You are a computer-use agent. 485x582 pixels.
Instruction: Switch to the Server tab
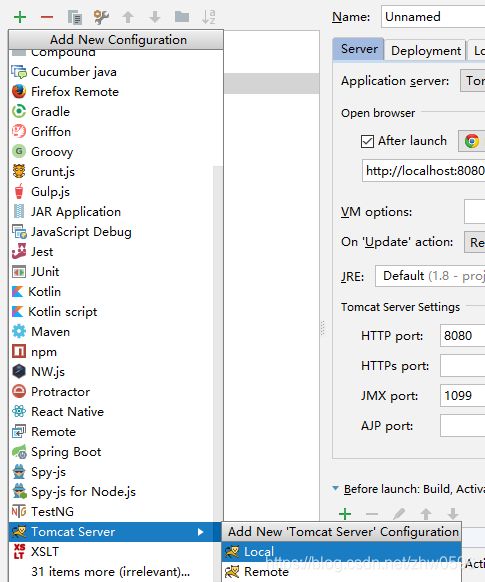coord(359,49)
